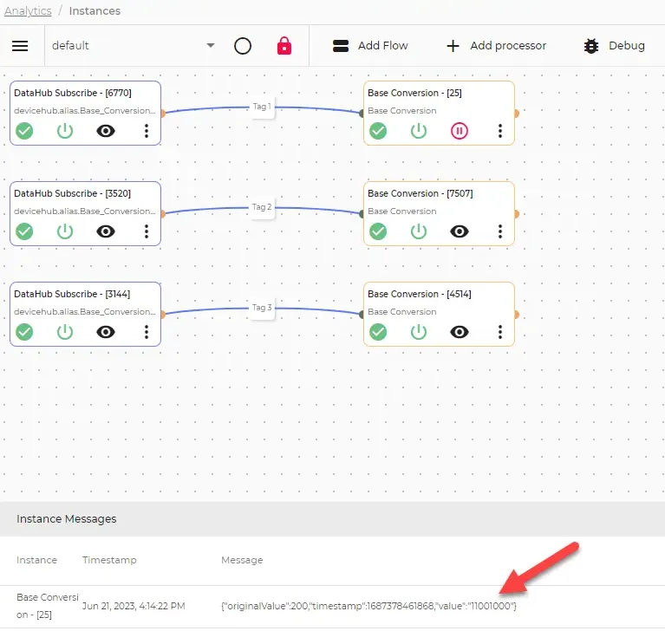Toggle the power of Base Conversion [4514]

click(x=419, y=332)
